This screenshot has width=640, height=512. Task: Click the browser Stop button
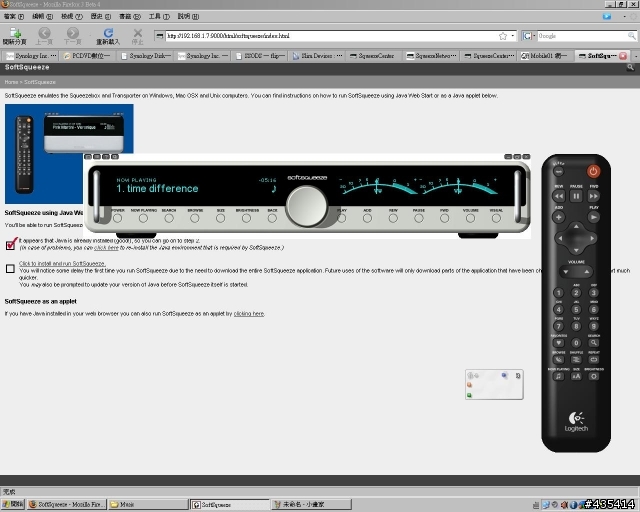pos(138,36)
